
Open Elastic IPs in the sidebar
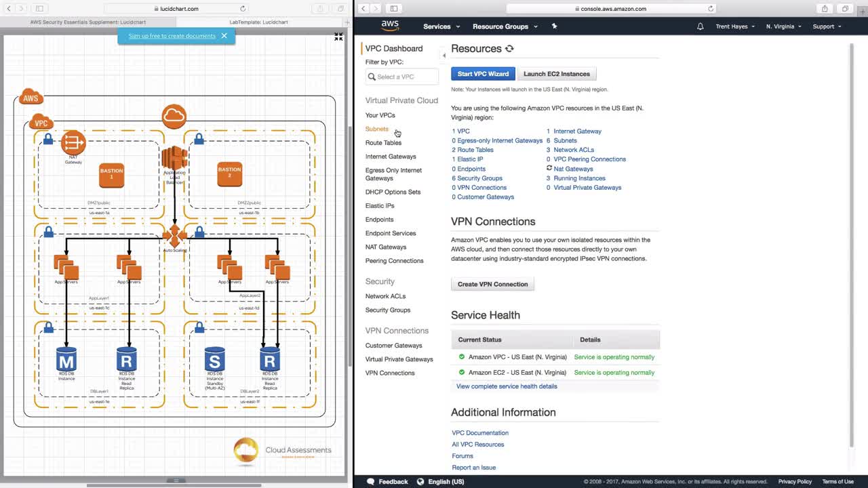380,206
